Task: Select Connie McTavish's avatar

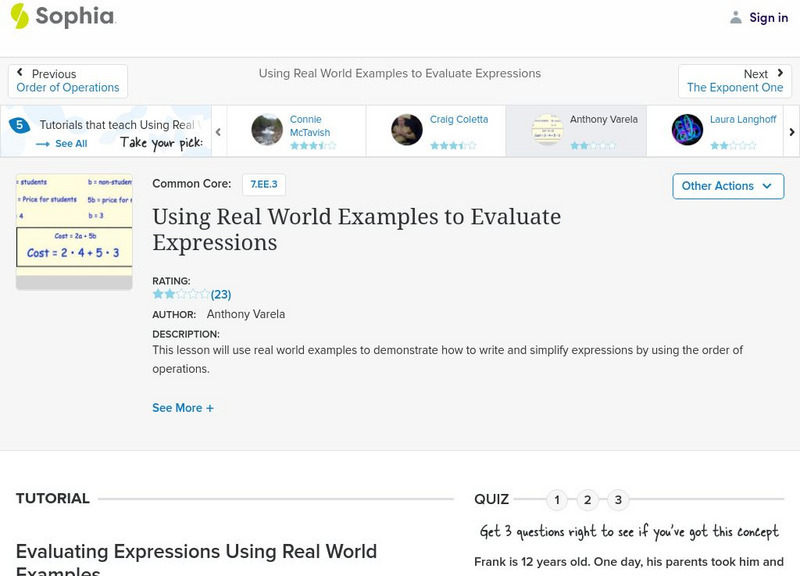Action: point(267,130)
